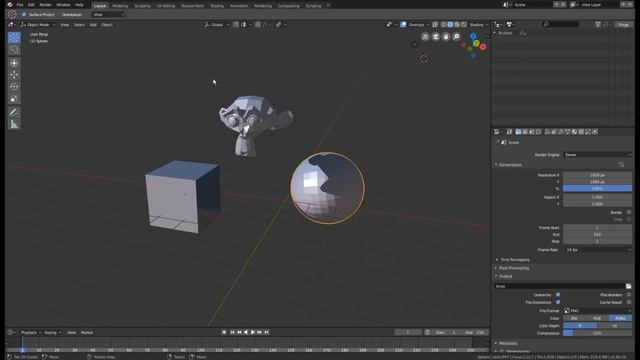Open the Object Mode dropdown
This screenshot has width=640, height=360.
point(38,25)
